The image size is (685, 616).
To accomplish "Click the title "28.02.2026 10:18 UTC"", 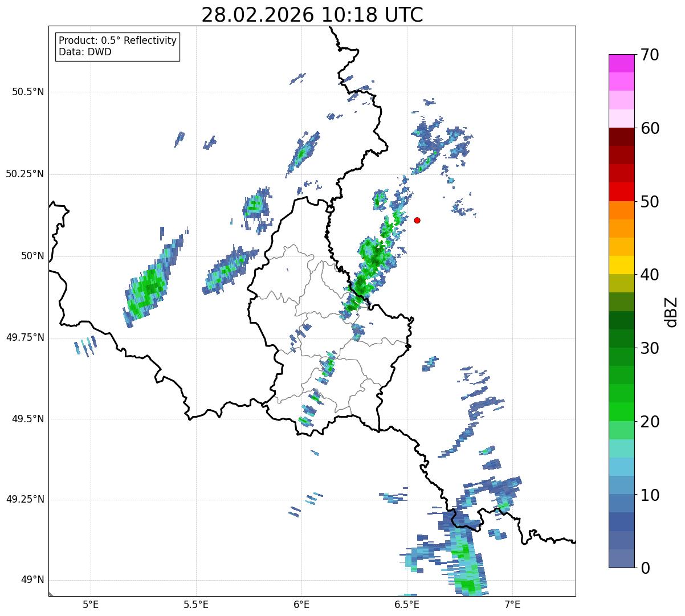I will click(x=312, y=15).
